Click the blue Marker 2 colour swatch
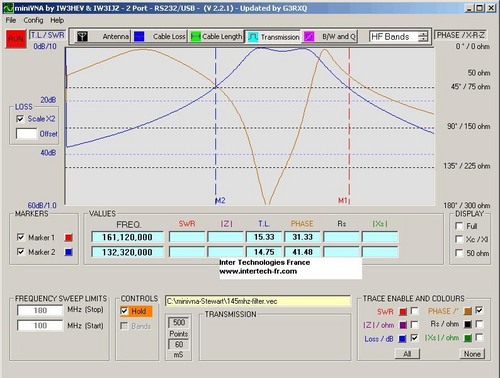This screenshot has height=378, width=500. (69, 252)
